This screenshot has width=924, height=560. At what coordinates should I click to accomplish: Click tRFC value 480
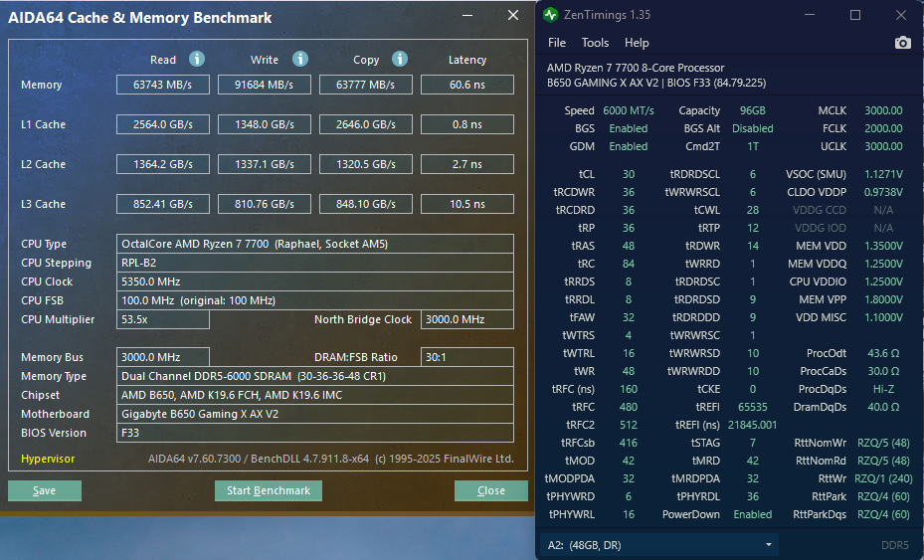[629, 407]
